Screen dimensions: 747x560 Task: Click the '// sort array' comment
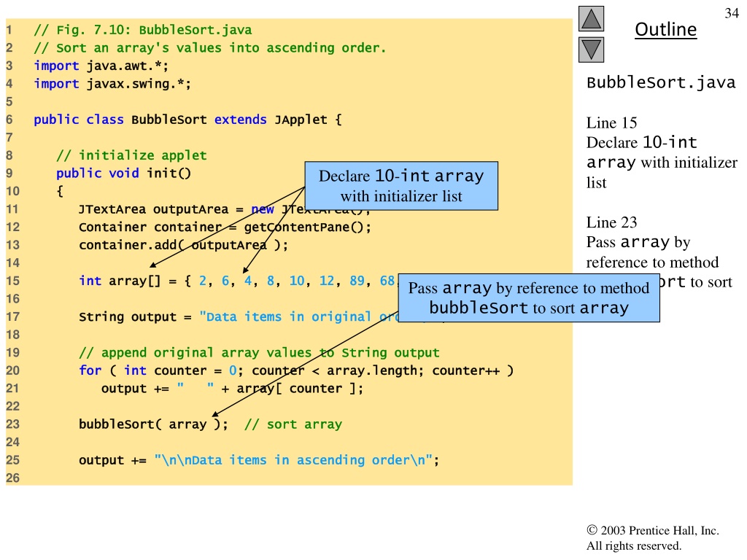[293, 424]
